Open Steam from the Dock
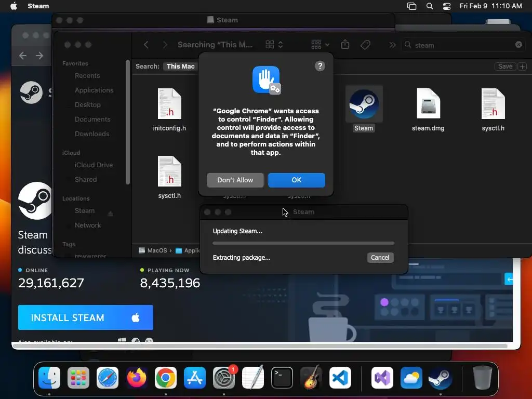This screenshot has height=399, width=532. coord(441,378)
